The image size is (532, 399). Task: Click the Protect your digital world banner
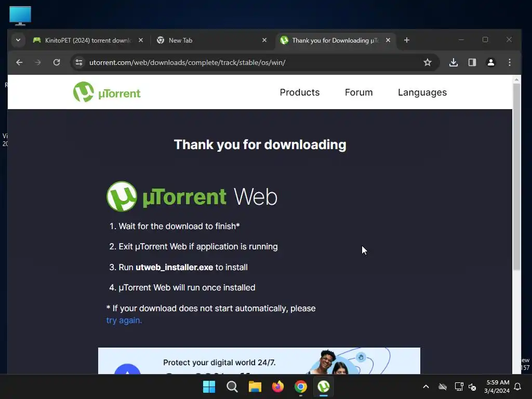point(259,361)
